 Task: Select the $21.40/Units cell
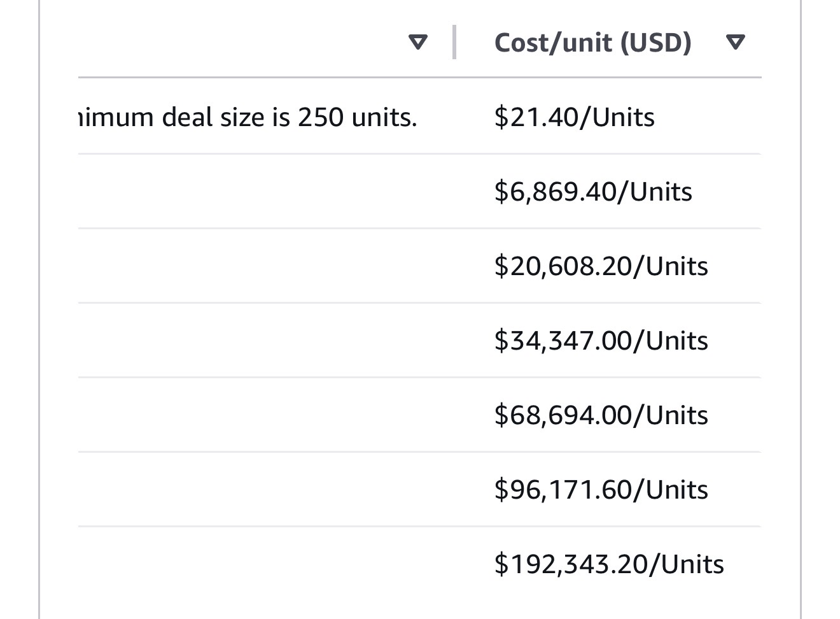574,117
